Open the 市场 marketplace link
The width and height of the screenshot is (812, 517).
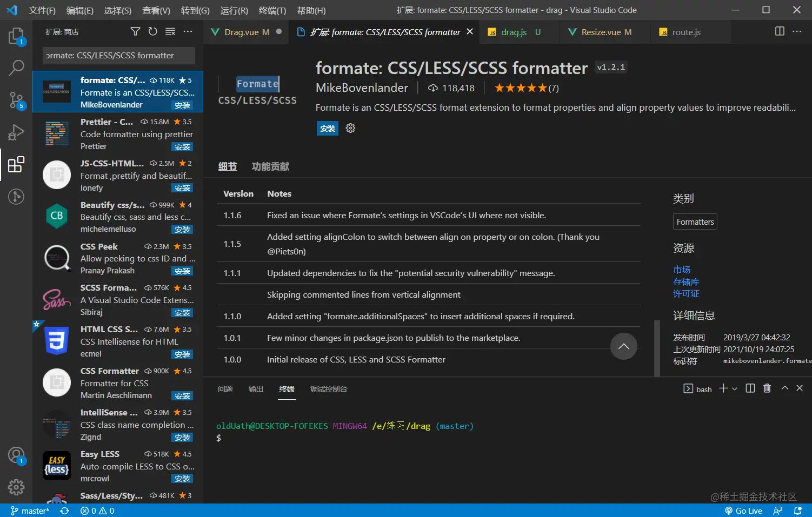tap(682, 270)
